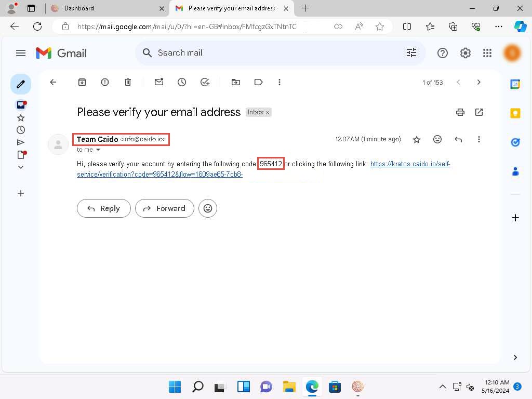Remove the Inbox label from the email
This screenshot has width=532, height=399.
(268, 113)
